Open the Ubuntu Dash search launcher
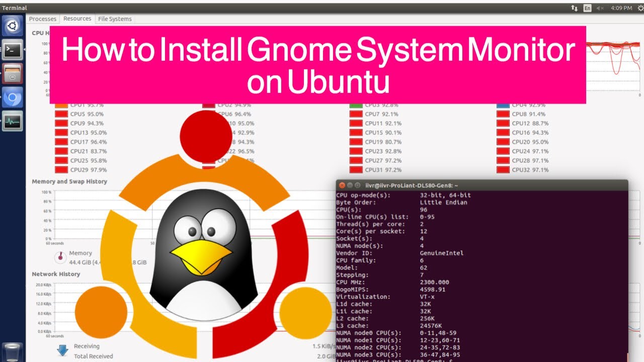The height and width of the screenshot is (362, 644). 13,26
